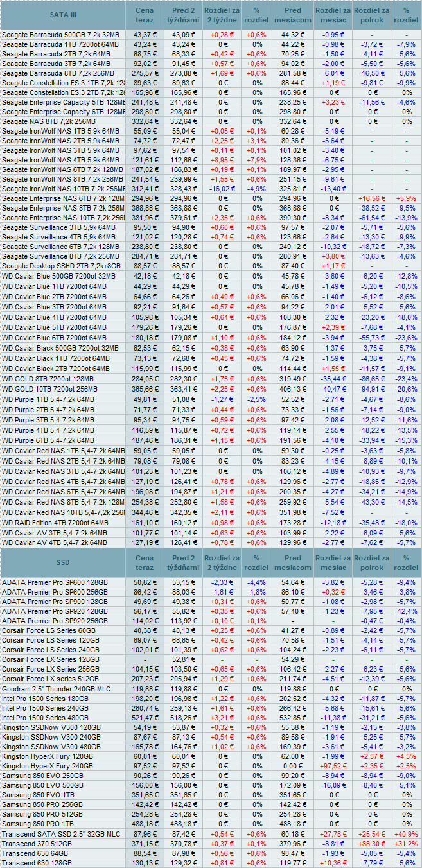This screenshot has width=422, height=868.
Task: Click "-55,73 €" in WD Caviar Blue 6TB row
Action: [x=372, y=337]
